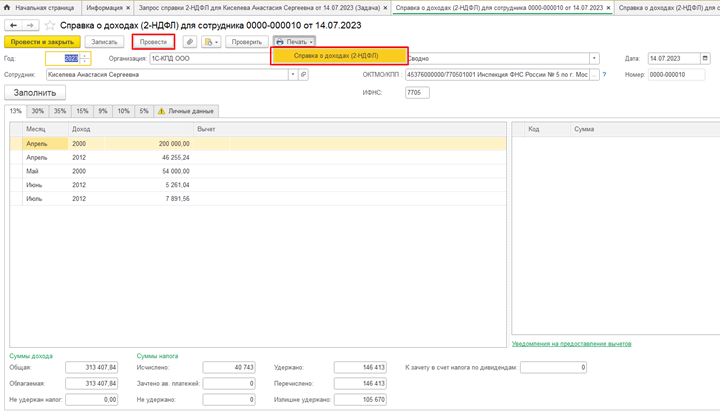The width and height of the screenshot is (720, 415).
Task: Go back with the left arrow button
Action: coord(13,25)
